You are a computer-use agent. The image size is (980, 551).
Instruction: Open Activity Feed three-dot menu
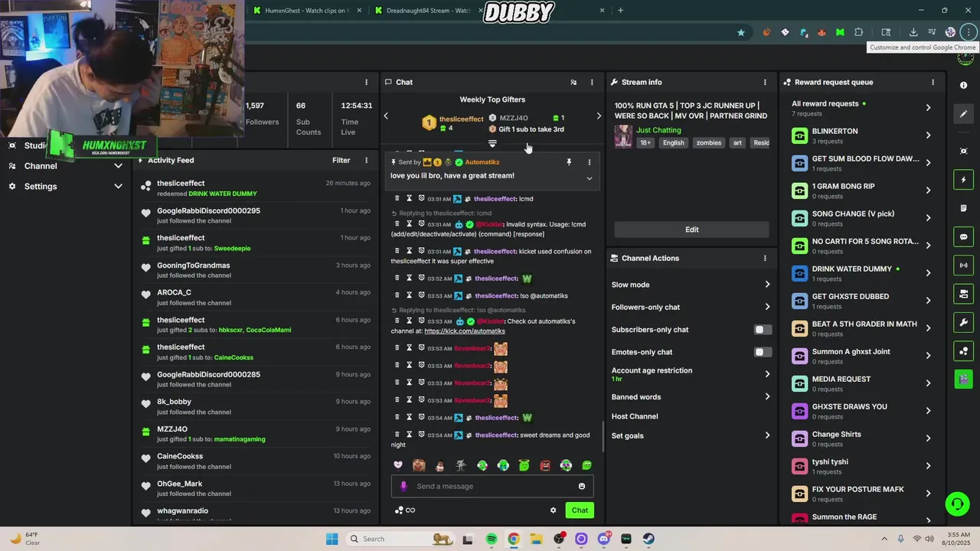pyautogui.click(x=367, y=160)
